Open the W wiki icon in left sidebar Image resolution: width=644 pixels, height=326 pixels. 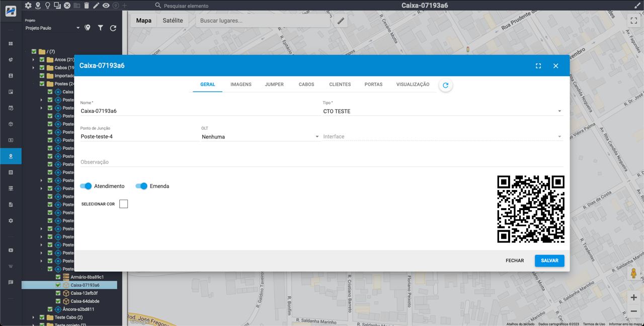pos(11,267)
